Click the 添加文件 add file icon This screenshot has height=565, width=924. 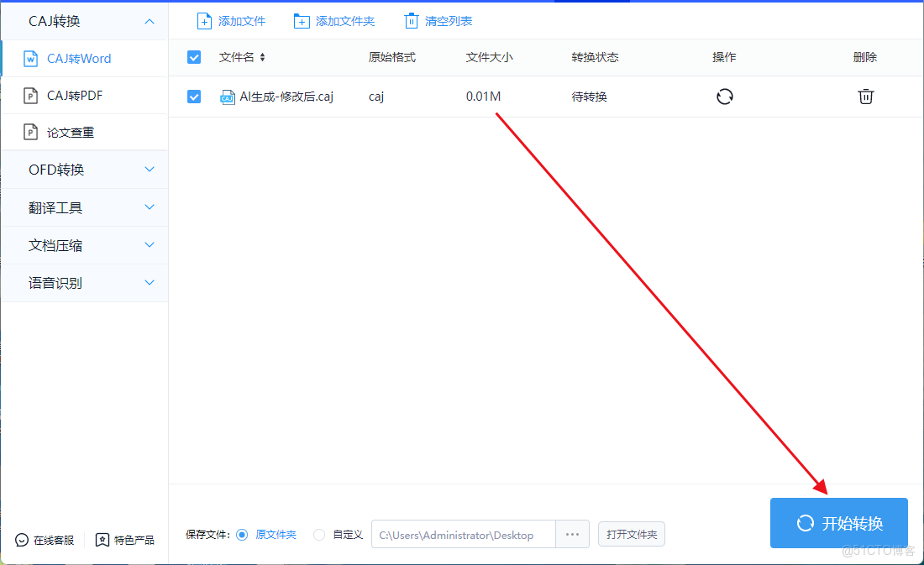click(204, 20)
